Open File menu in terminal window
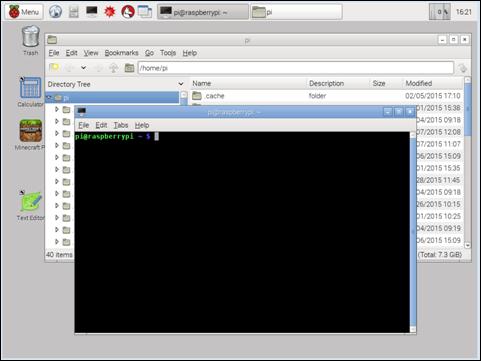481x361 pixels. [x=83, y=125]
